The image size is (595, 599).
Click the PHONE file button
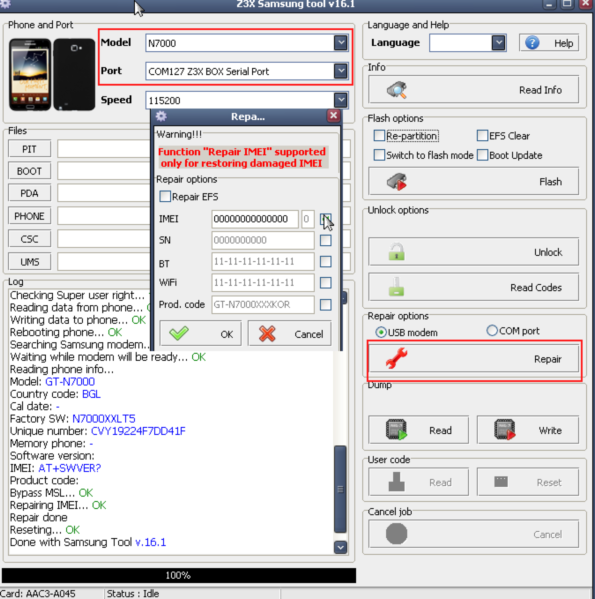(x=29, y=216)
